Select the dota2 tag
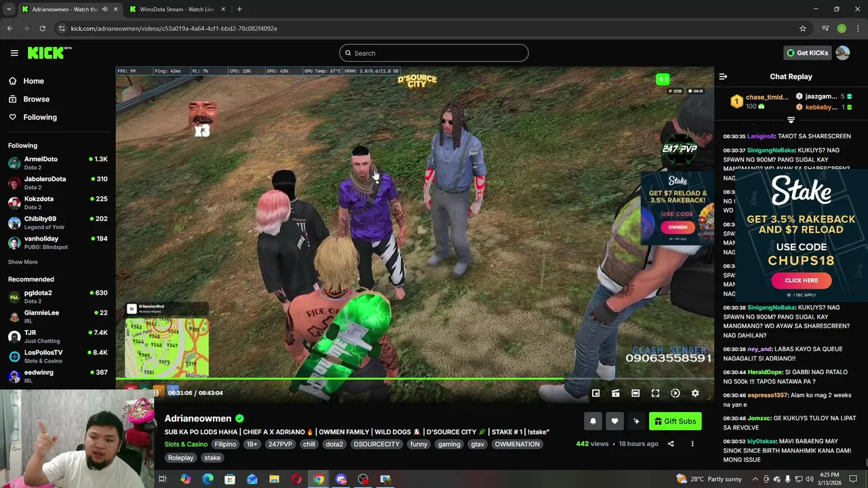 coord(334,444)
